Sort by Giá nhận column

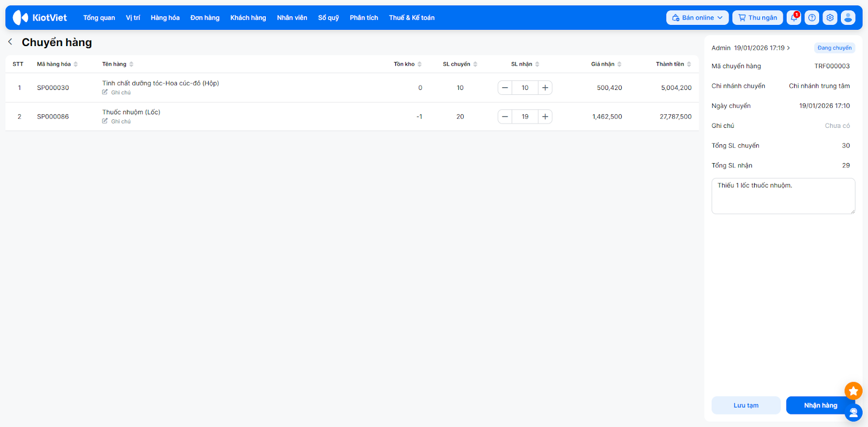pyautogui.click(x=620, y=64)
